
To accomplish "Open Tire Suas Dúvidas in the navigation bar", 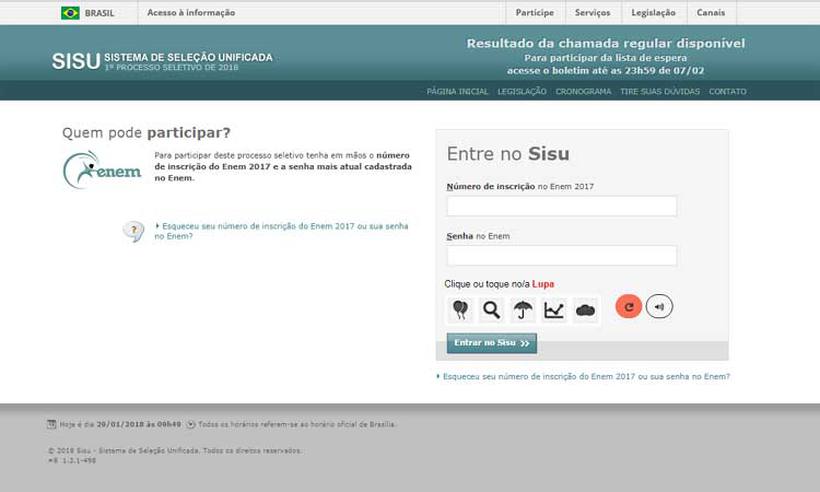I will tap(659, 91).
